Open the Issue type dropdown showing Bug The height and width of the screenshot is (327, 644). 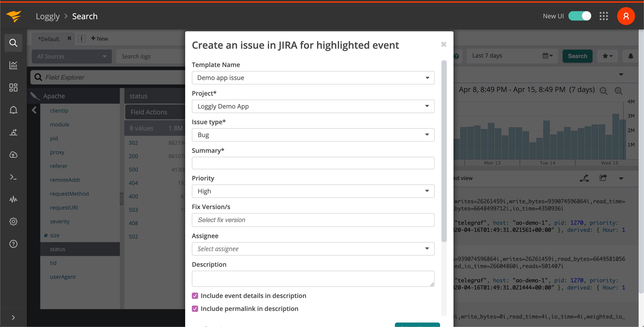pyautogui.click(x=313, y=135)
